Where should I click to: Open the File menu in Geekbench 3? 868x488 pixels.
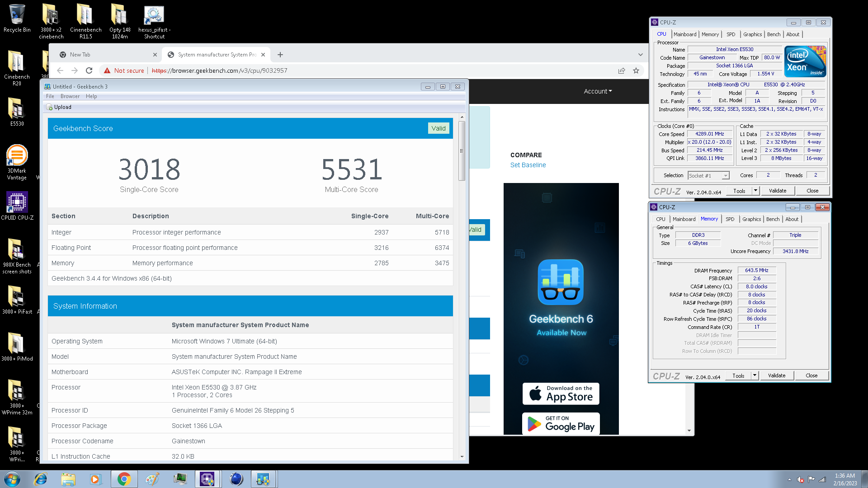(50, 96)
